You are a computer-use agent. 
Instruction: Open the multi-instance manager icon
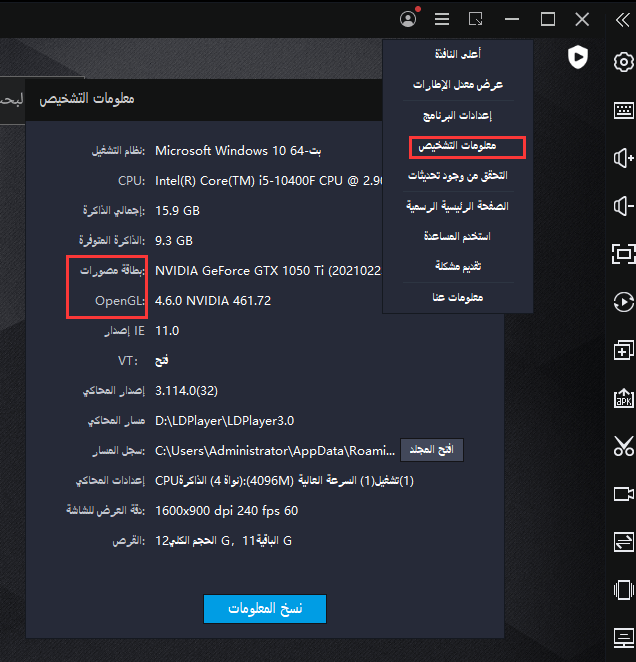[x=624, y=350]
